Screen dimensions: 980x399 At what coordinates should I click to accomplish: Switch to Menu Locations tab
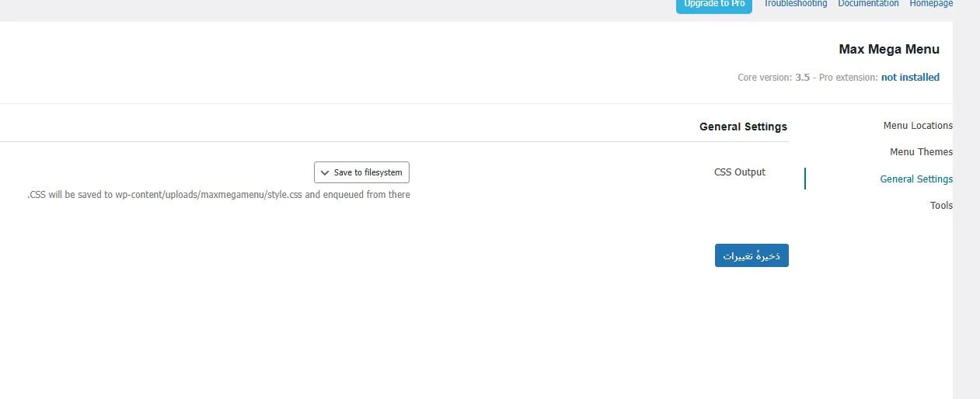[918, 126]
